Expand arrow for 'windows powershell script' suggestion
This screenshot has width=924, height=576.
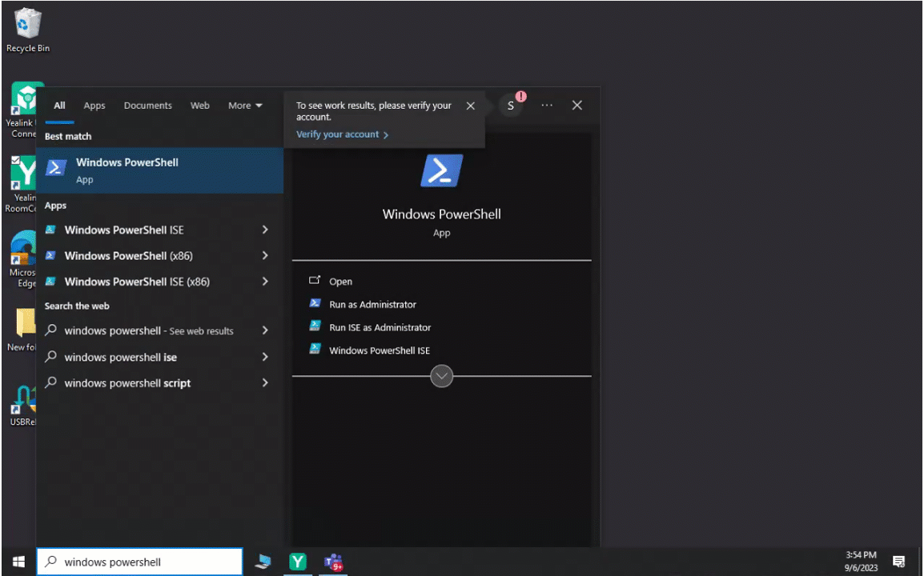pyautogui.click(x=265, y=383)
